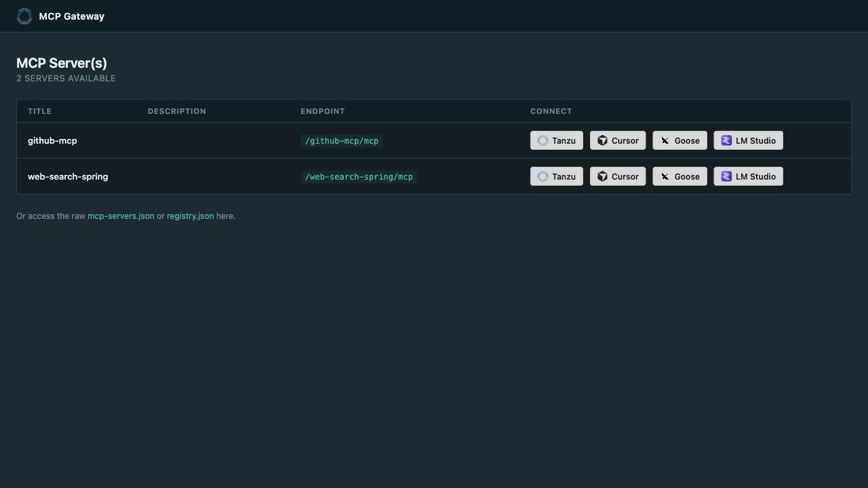
Task: Connect github-mcp with Tanzu
Action: click(x=557, y=140)
